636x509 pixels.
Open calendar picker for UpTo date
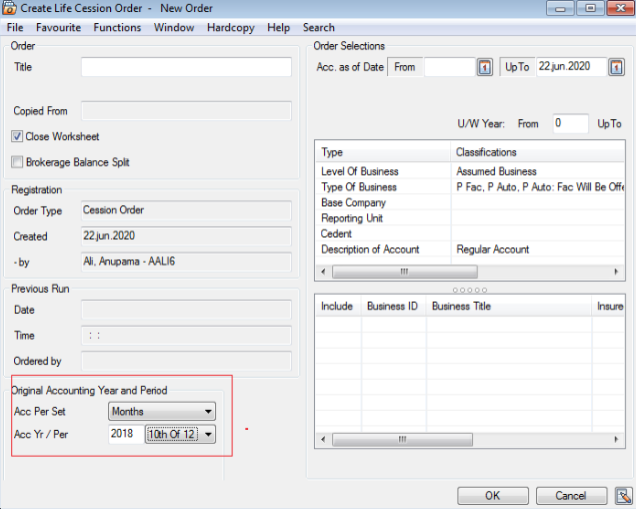point(617,67)
